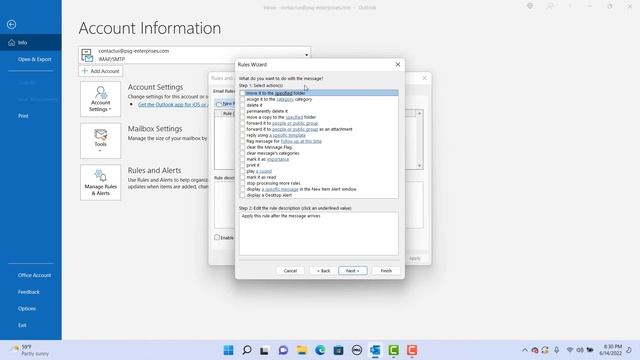Click 'a specific template' link
This screenshot has height=360, width=640.
[287, 135]
